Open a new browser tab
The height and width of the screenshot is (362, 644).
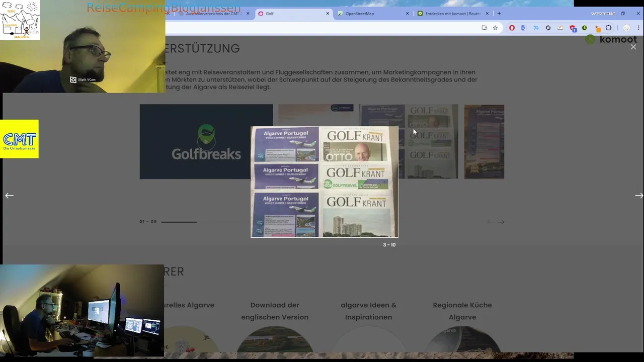coord(499,14)
